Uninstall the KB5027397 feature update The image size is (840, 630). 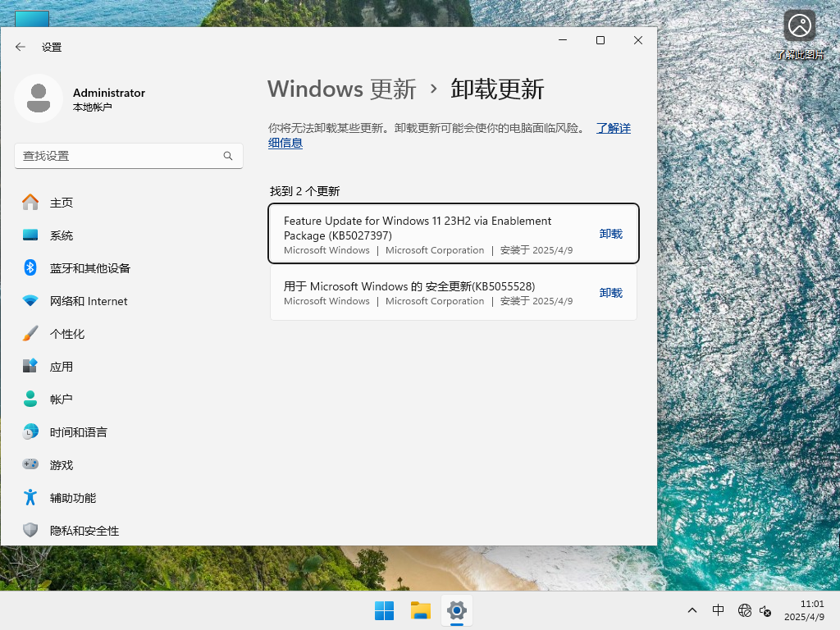pyautogui.click(x=610, y=233)
